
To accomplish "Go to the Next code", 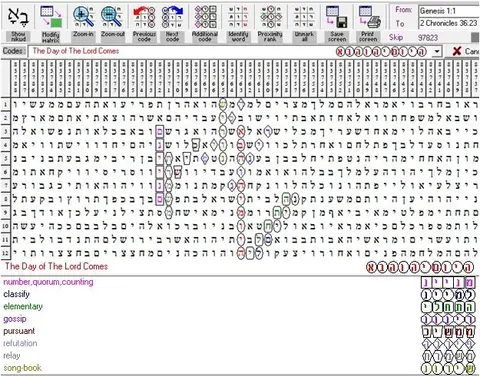I will [x=172, y=23].
